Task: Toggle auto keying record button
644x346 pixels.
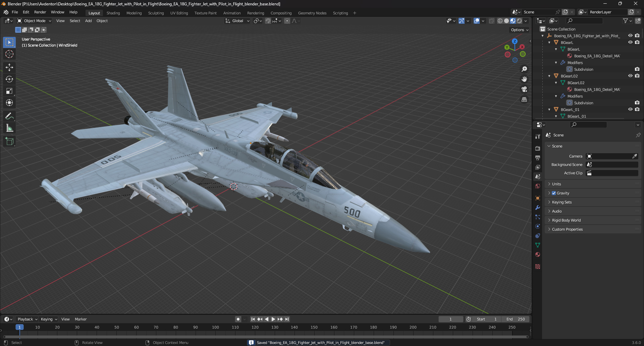Action: [x=238, y=319]
